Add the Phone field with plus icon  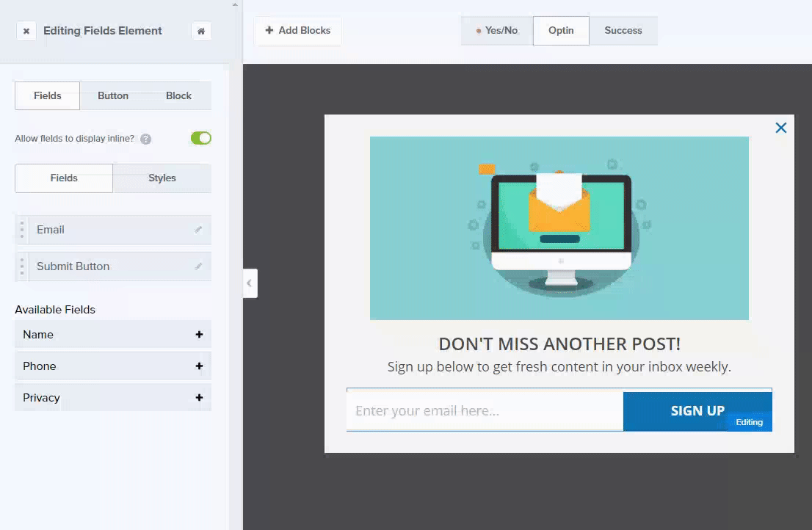[199, 366]
